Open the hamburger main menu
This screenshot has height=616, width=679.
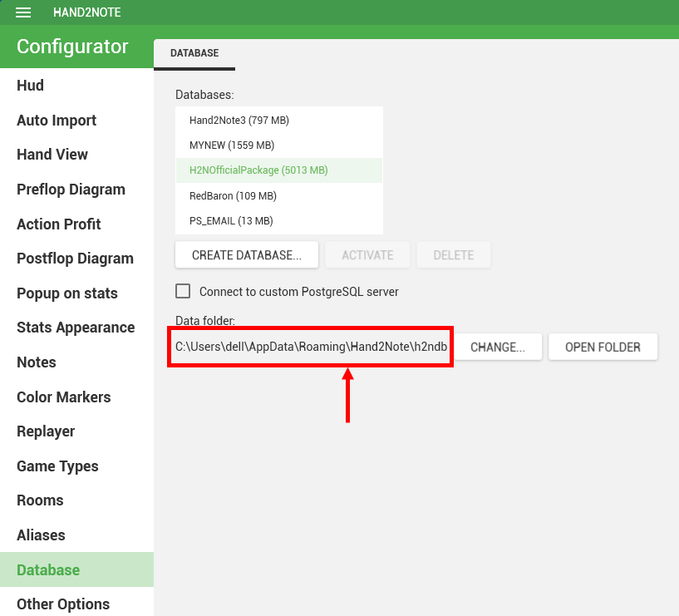23,12
